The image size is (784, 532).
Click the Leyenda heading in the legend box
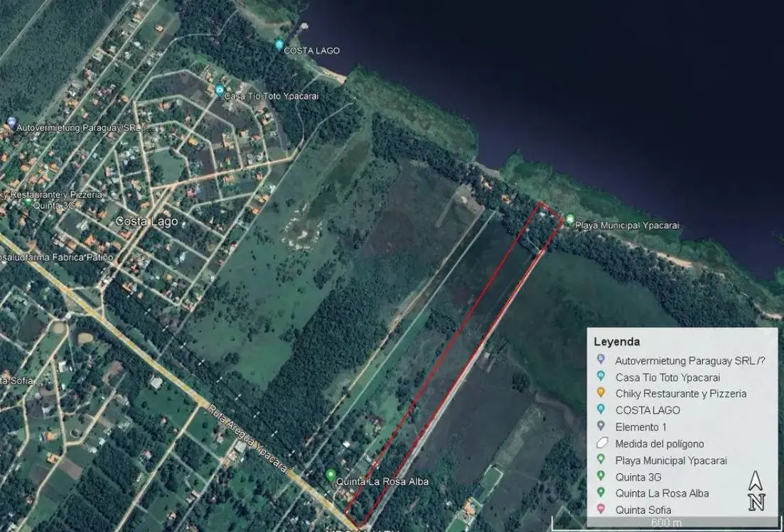(616, 342)
